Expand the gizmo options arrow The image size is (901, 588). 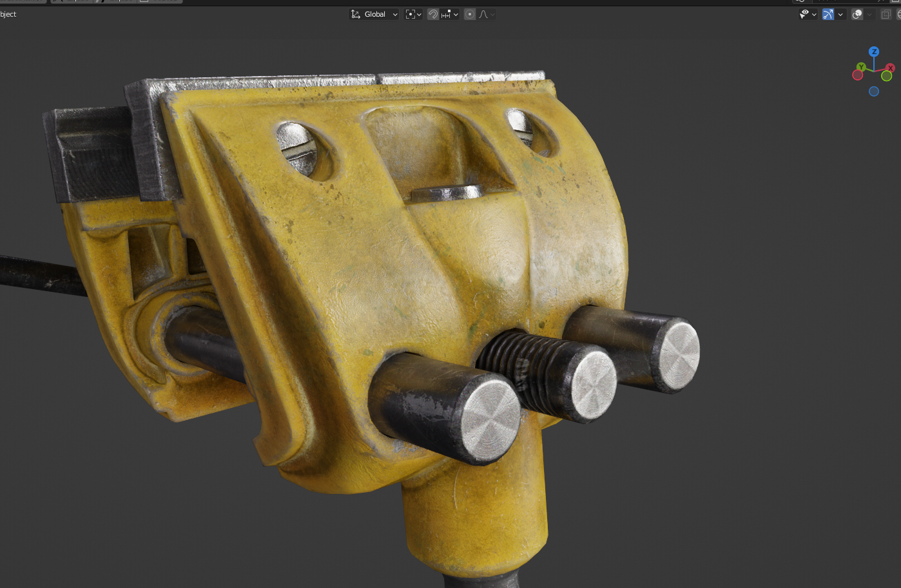(x=840, y=14)
